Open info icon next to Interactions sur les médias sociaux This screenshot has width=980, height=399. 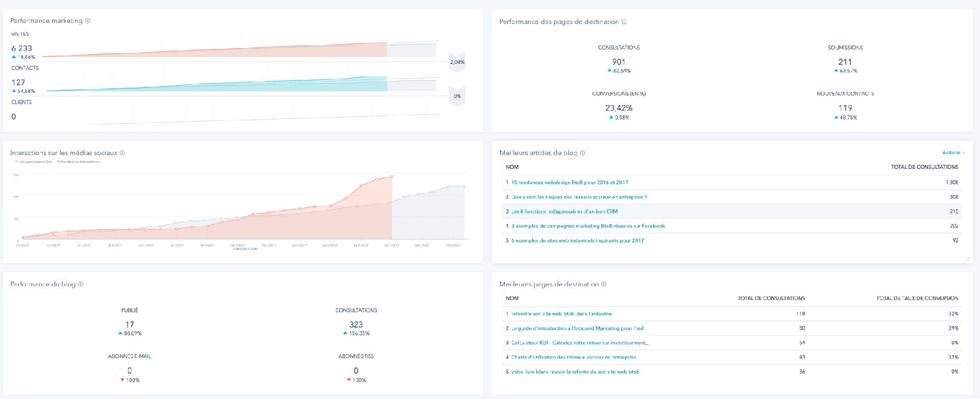click(122, 153)
